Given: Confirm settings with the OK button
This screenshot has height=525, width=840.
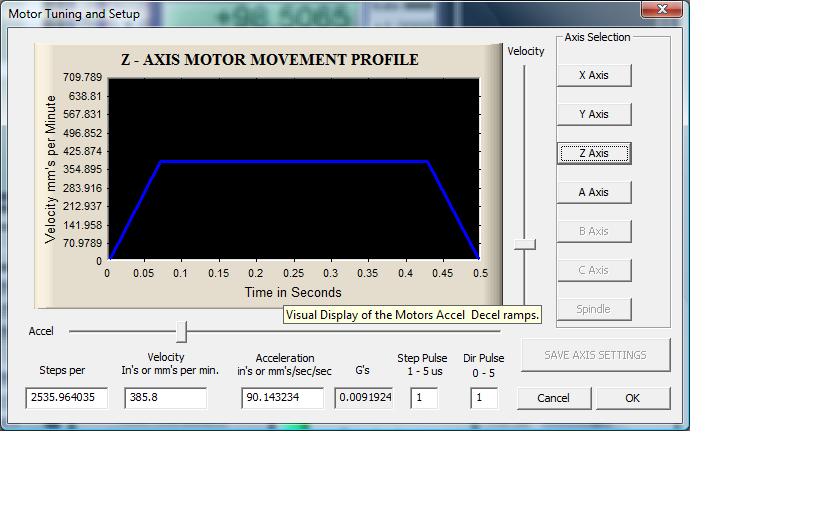Looking at the screenshot, I should [x=632, y=398].
